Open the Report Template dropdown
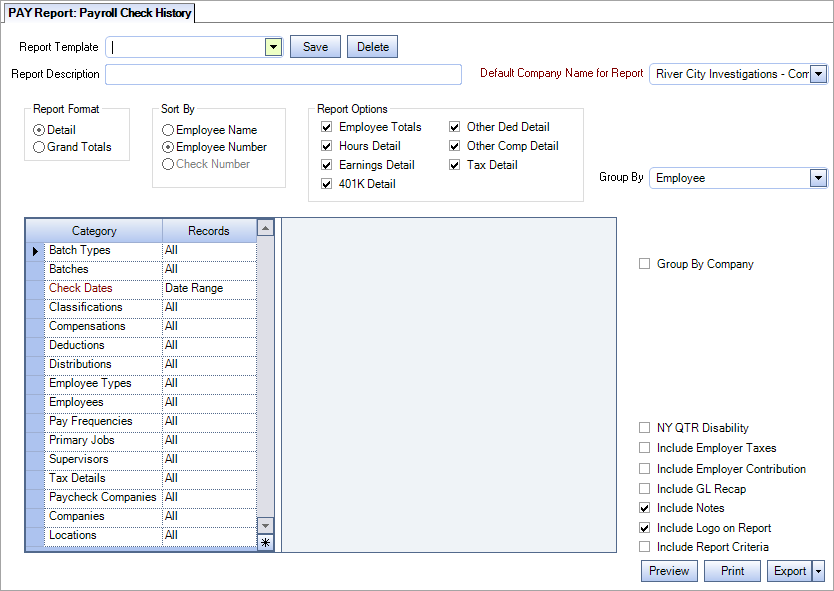 273,46
